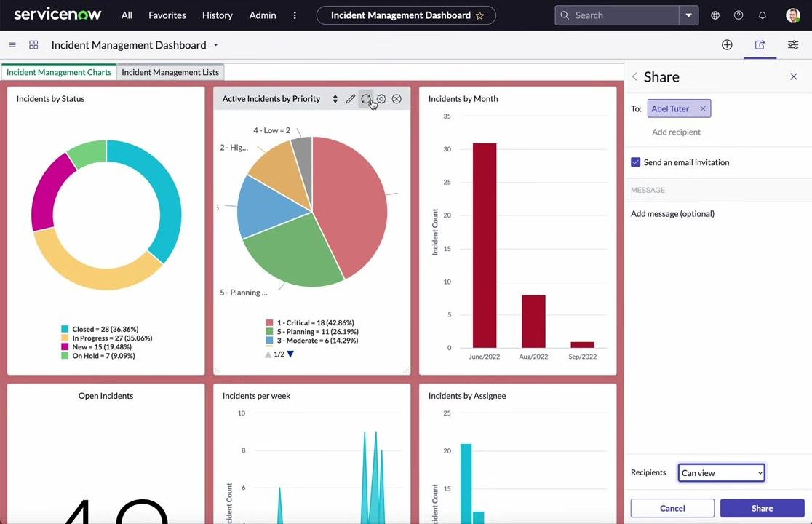Go to next legend page arrow
Viewport: 812px width, 524px height.
[290, 354]
